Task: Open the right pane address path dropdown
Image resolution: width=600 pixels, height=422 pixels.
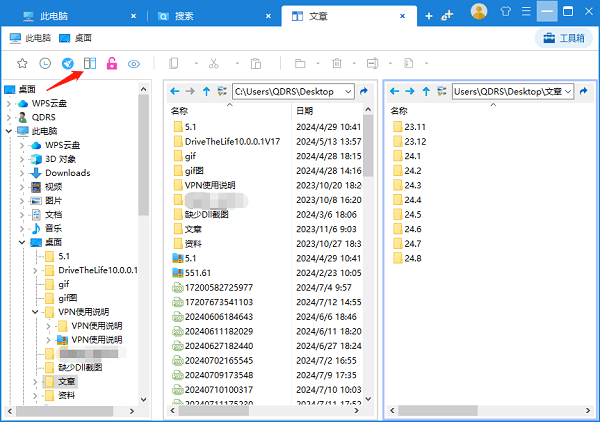Action: point(568,91)
